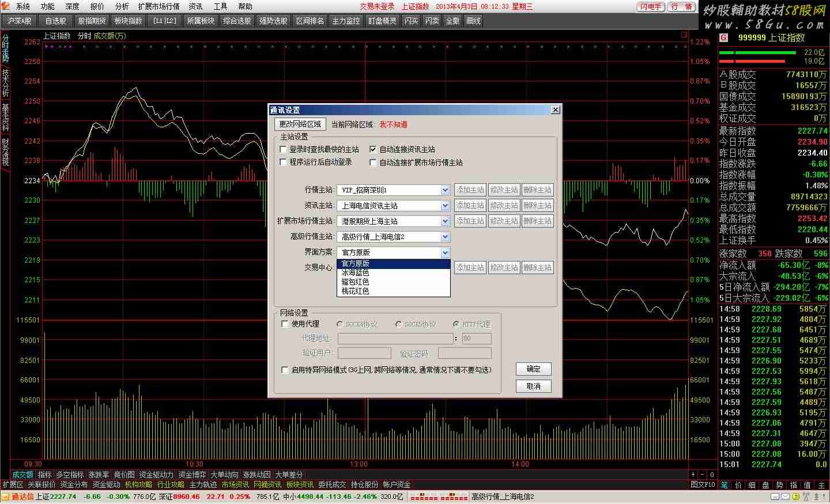Choose 桃花红色 theme in the dropdown list

pyautogui.click(x=394, y=291)
